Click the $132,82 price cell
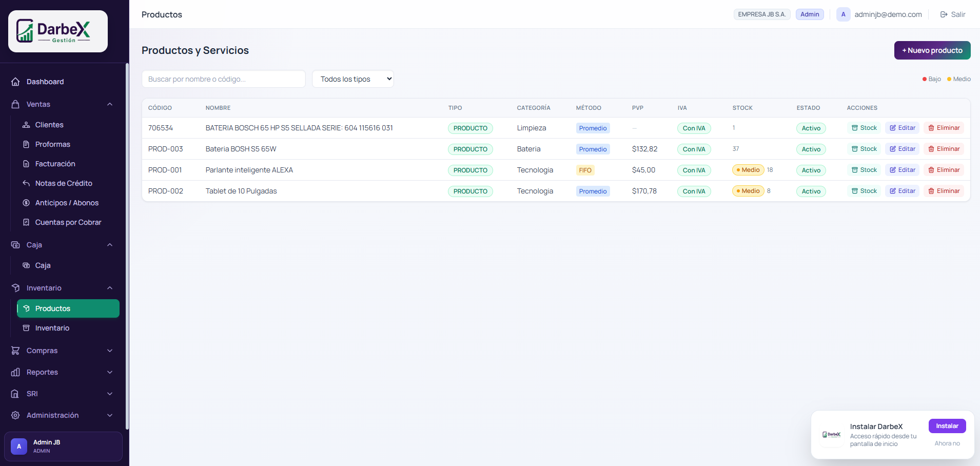The image size is (980, 466). point(644,149)
